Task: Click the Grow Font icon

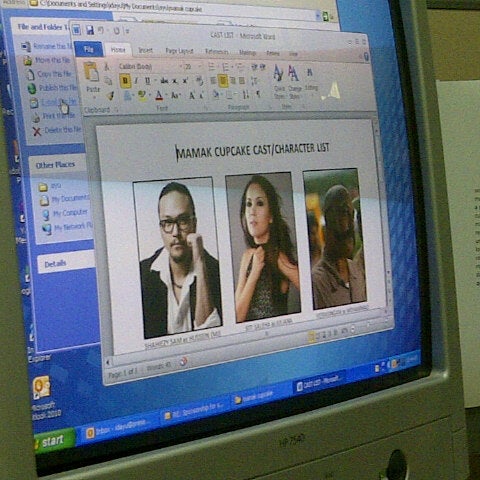Action: click(192, 96)
